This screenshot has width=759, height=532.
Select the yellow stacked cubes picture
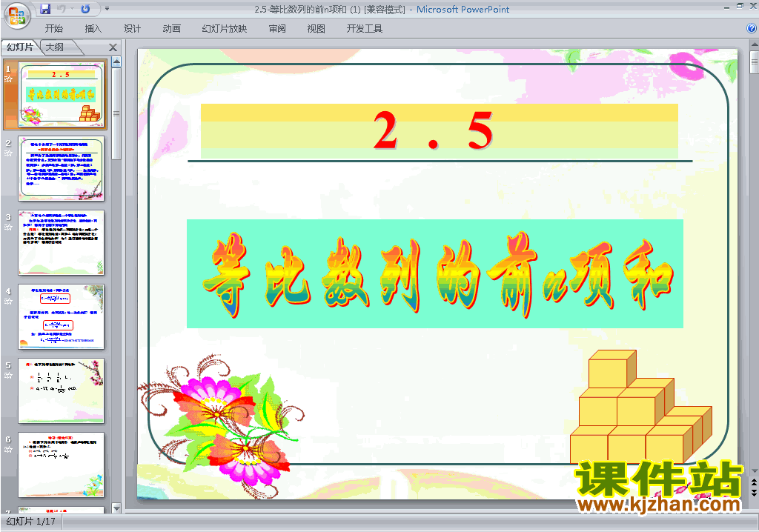pos(641,407)
